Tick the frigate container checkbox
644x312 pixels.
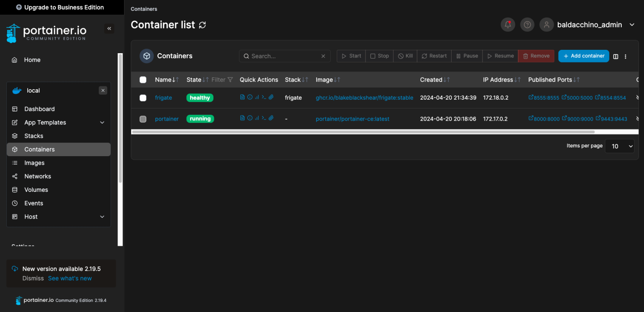(143, 98)
